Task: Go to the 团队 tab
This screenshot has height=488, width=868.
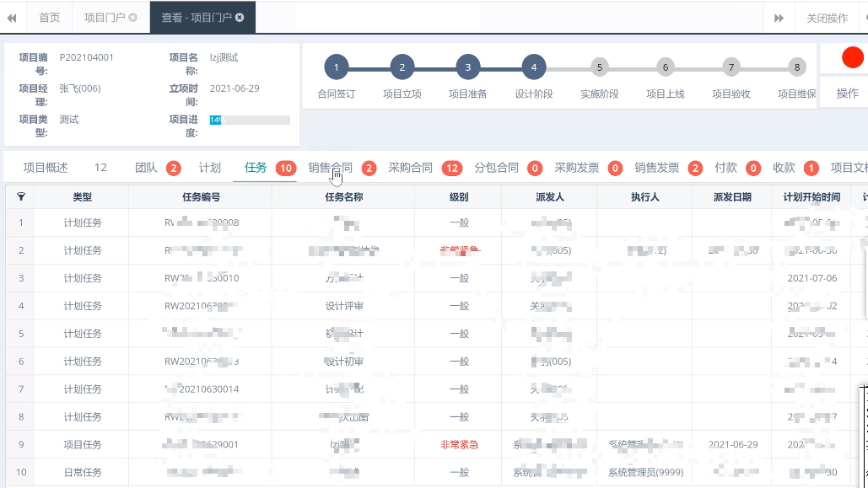Action: coord(146,168)
